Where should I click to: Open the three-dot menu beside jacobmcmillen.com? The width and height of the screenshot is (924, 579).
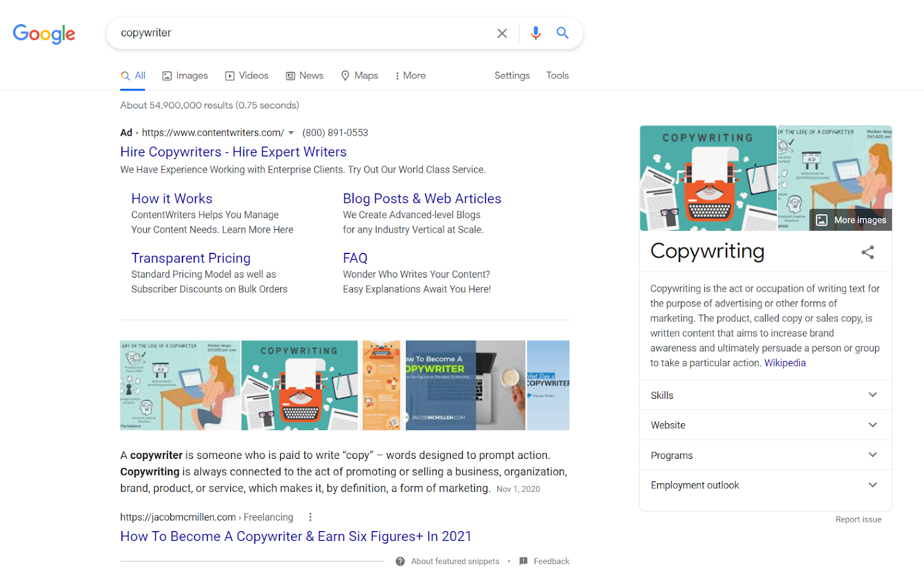coord(310,517)
